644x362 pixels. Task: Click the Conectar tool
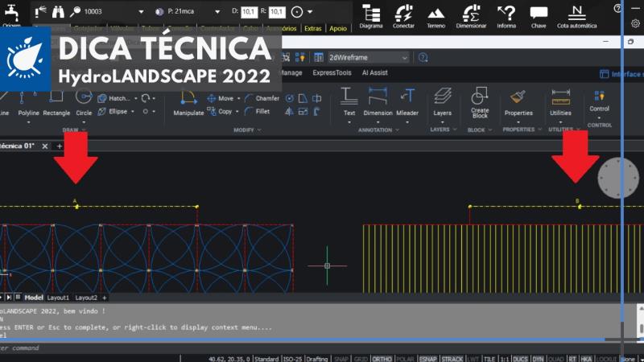[403, 16]
